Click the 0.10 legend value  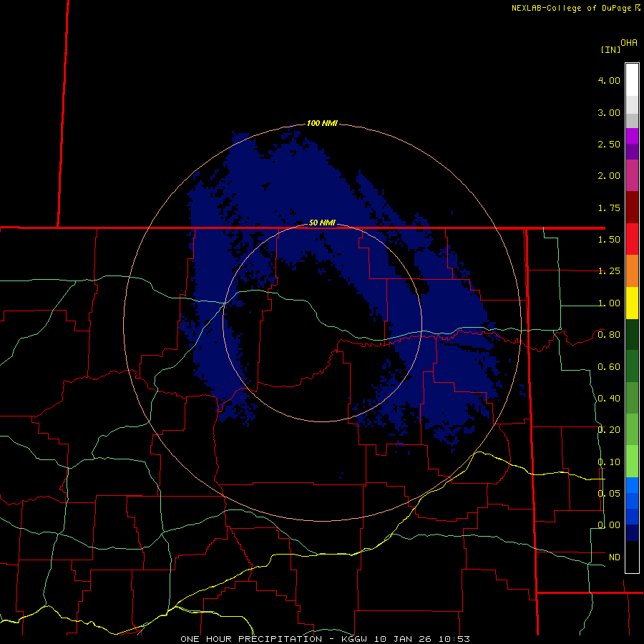tap(609, 462)
